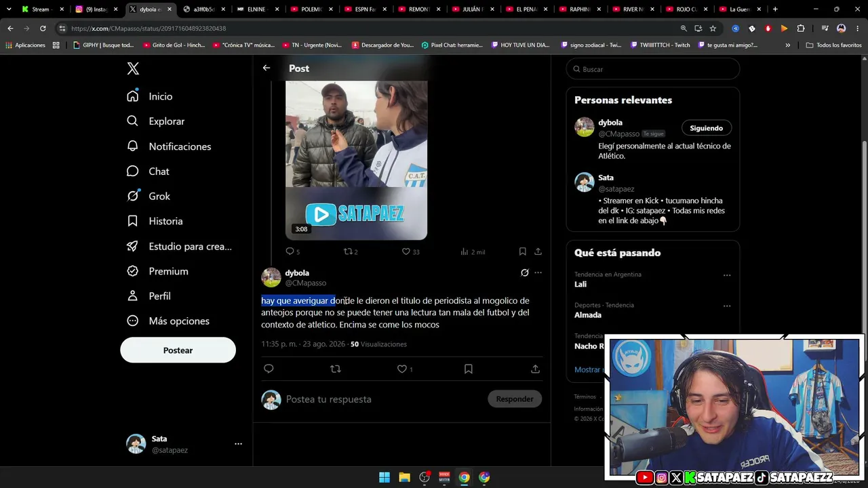Open account menu dots beside Sata

tap(238, 444)
